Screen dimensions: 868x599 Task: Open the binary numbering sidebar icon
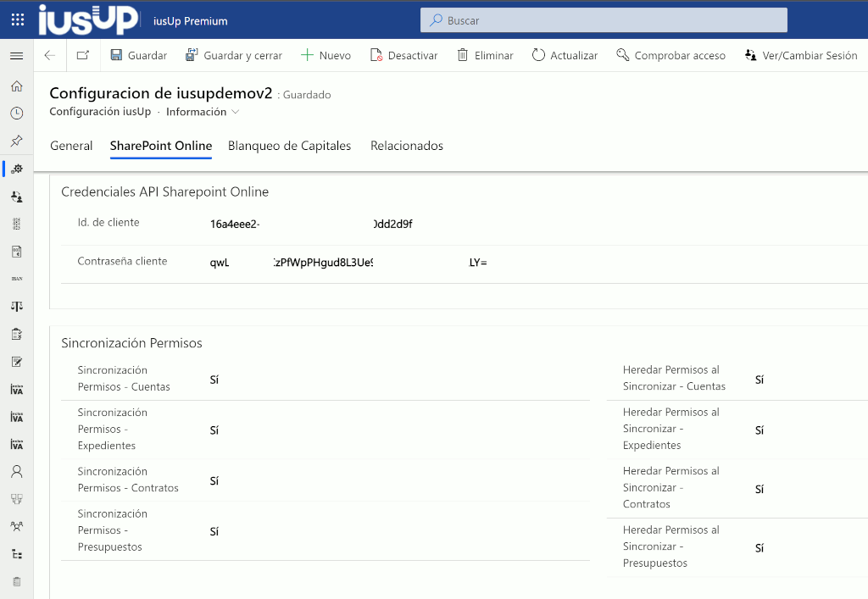17,224
